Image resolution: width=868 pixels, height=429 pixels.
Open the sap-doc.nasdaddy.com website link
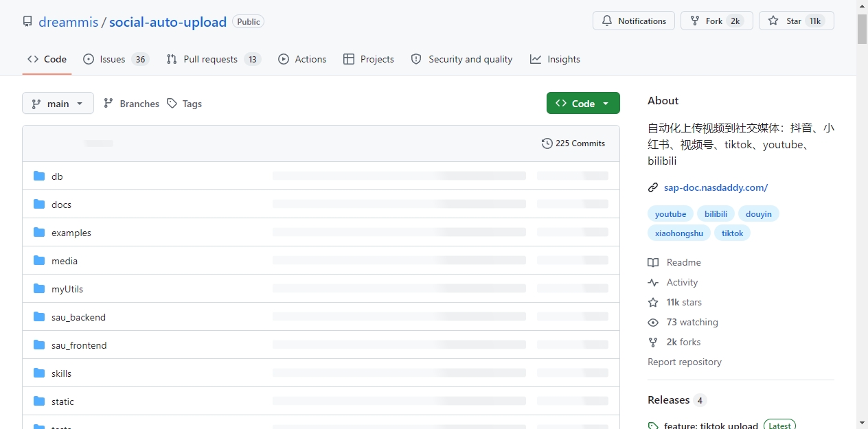coord(716,187)
